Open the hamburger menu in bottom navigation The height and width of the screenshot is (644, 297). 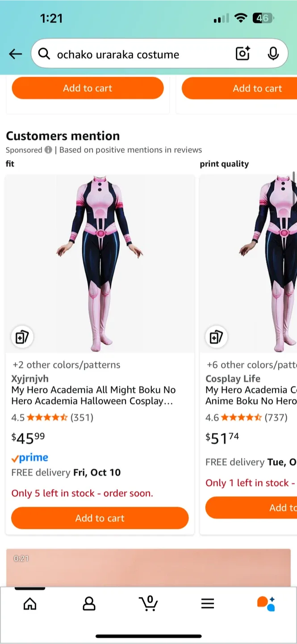pyautogui.click(x=208, y=603)
